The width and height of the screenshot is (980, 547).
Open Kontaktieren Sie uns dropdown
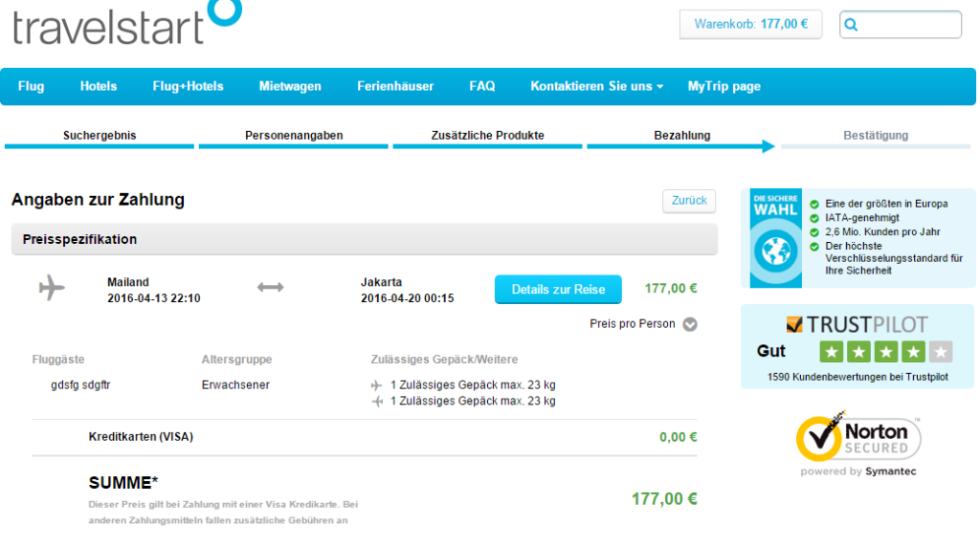[597, 86]
